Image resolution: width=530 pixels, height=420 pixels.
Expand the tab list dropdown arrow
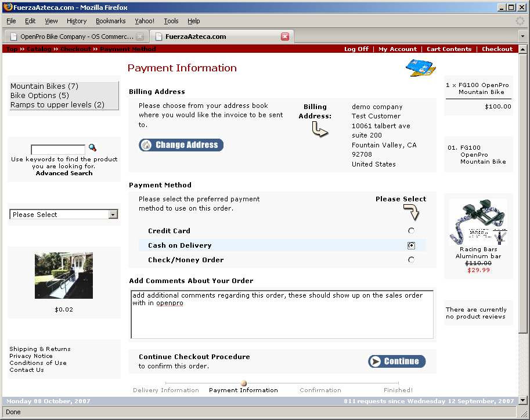tap(522, 37)
